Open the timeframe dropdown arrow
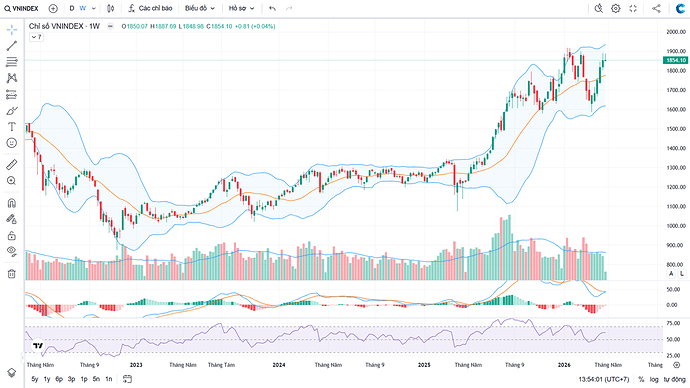Screen dimensions: 690x388 tap(93, 8)
